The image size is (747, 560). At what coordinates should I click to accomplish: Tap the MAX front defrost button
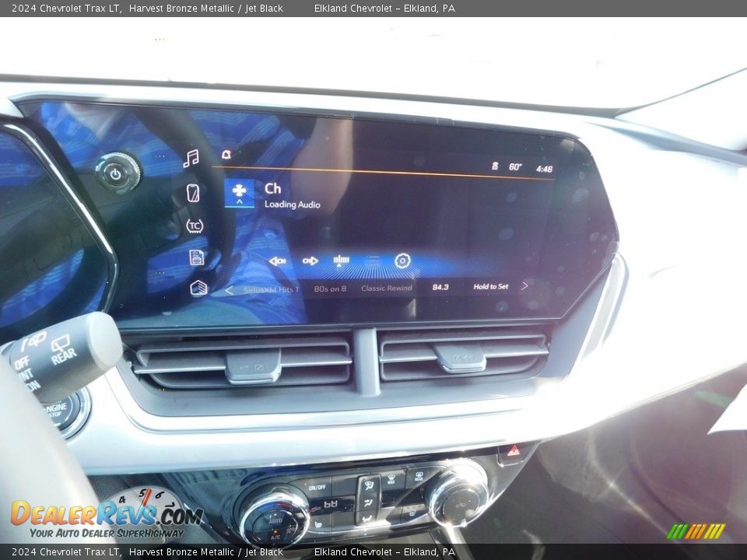tap(391, 479)
